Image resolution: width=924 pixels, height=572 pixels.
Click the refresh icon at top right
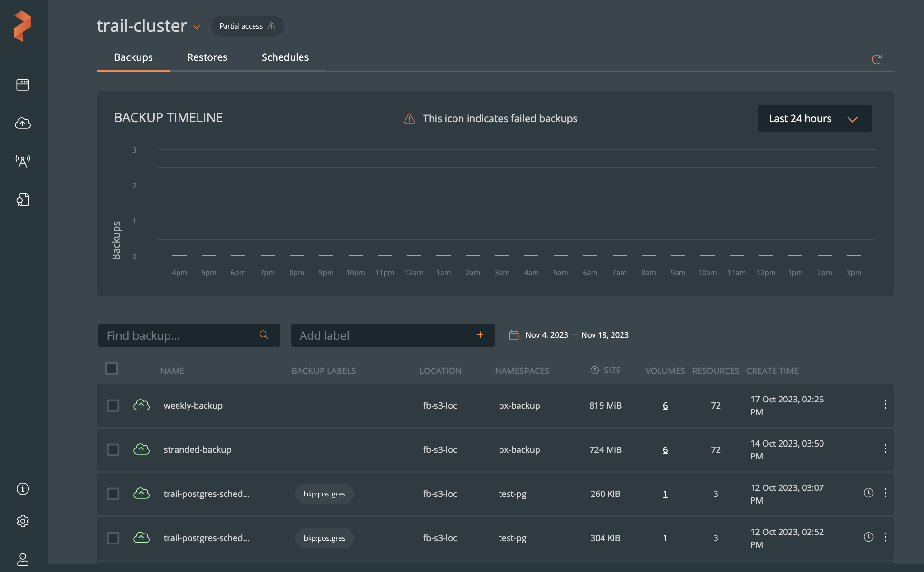tap(877, 59)
